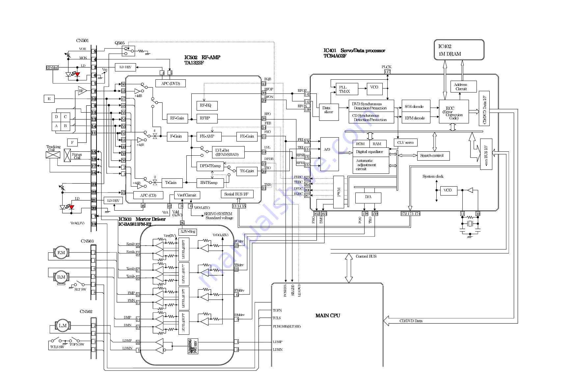Click the T-Gain block

click(172, 183)
